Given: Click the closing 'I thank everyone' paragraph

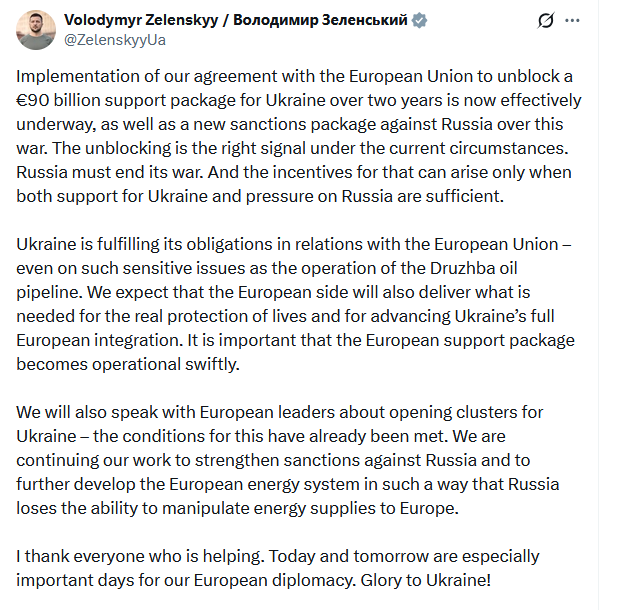Looking at the screenshot, I should 280,566.
